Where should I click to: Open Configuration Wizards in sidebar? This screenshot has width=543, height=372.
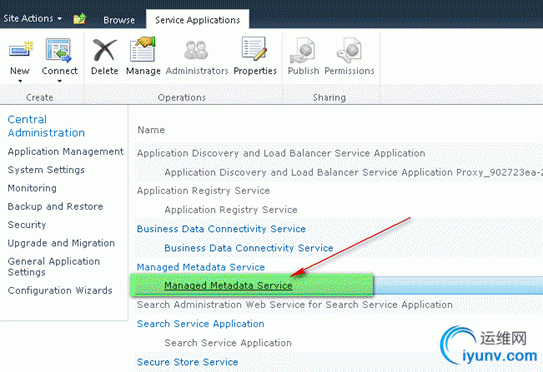click(x=60, y=290)
